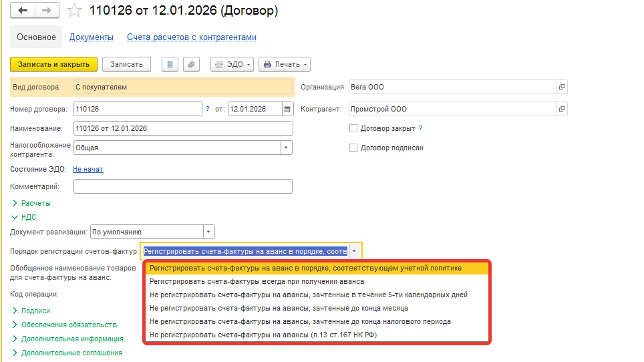Viewport: 644px width, 362px height.
Task: Click the forward navigation arrow
Action: [x=47, y=11]
